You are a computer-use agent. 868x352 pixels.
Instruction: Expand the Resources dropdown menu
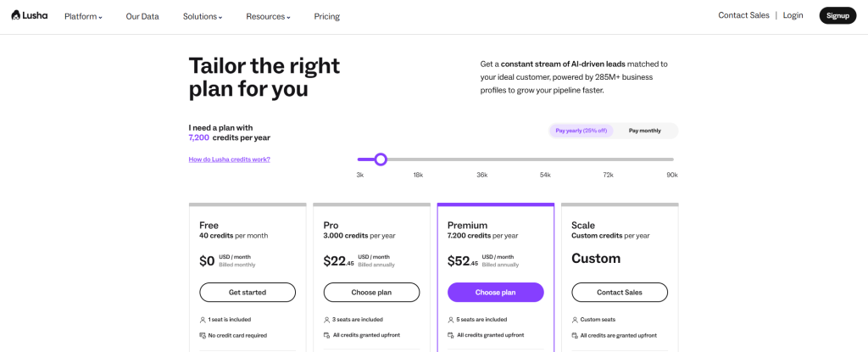(x=268, y=16)
